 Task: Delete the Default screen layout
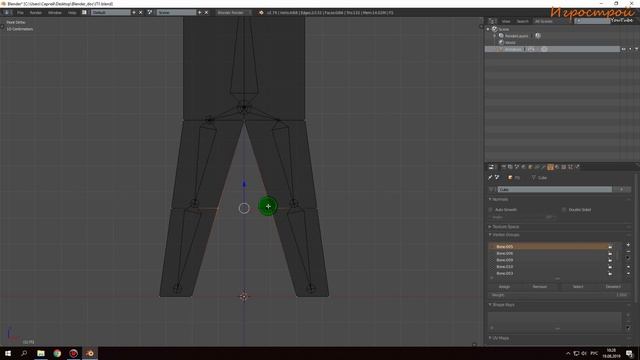(x=140, y=13)
